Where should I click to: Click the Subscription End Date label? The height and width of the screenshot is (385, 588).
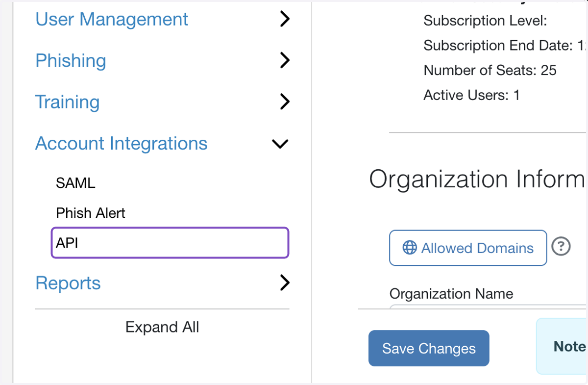click(x=498, y=46)
